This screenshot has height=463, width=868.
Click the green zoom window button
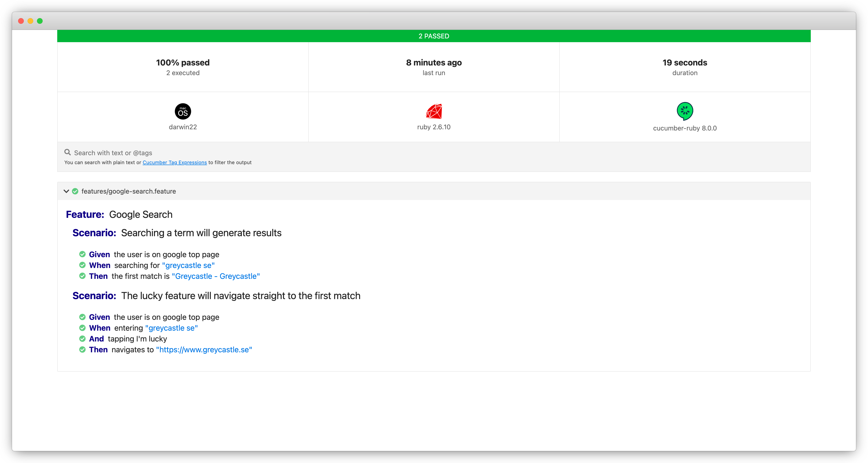click(x=40, y=21)
